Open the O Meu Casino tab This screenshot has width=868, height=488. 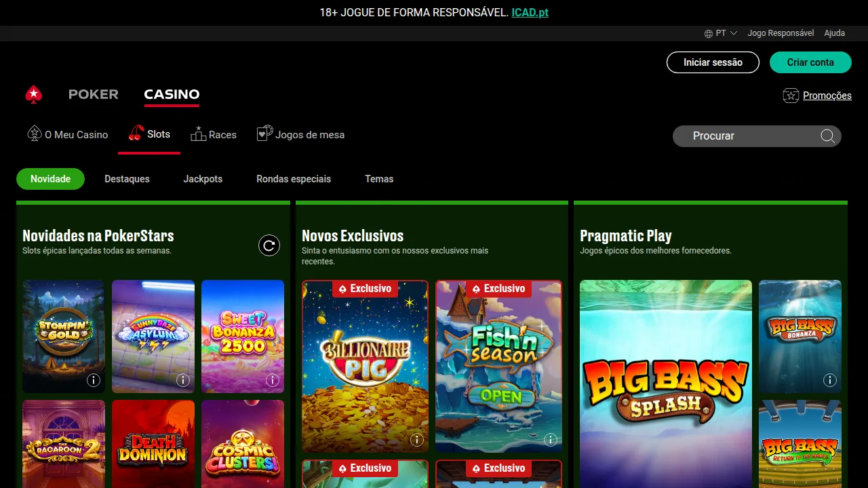coord(68,135)
